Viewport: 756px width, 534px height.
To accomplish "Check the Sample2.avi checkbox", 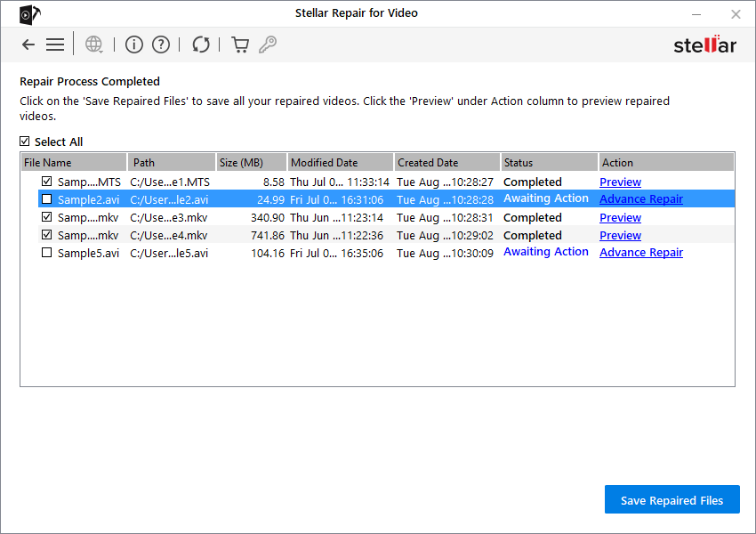I will point(47,199).
